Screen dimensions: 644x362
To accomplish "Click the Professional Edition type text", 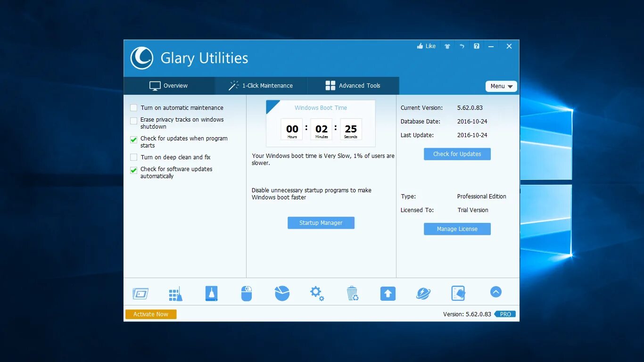I will point(482,197).
